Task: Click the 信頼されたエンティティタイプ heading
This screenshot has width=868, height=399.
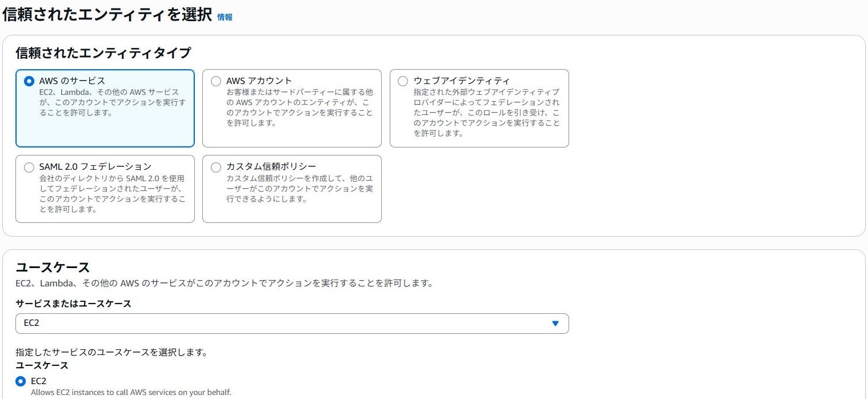Action: [103, 53]
